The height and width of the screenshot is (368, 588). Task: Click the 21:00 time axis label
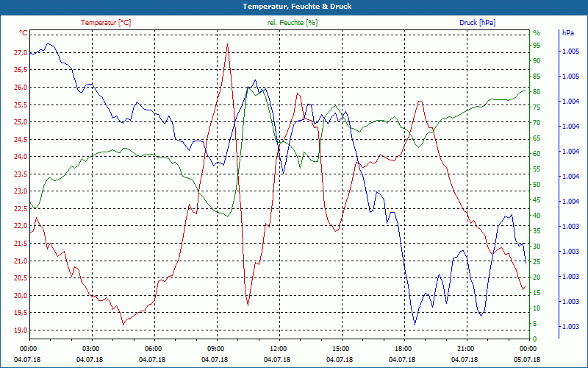click(x=465, y=348)
